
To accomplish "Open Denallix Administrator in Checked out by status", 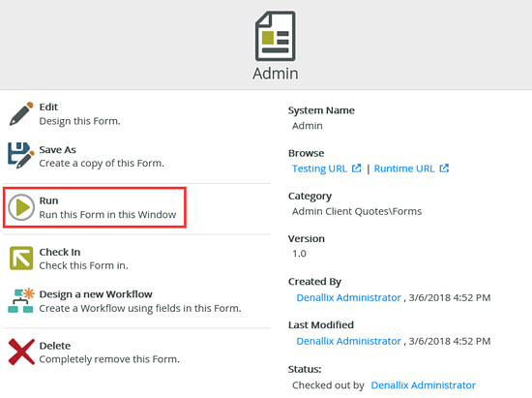I will [423, 385].
